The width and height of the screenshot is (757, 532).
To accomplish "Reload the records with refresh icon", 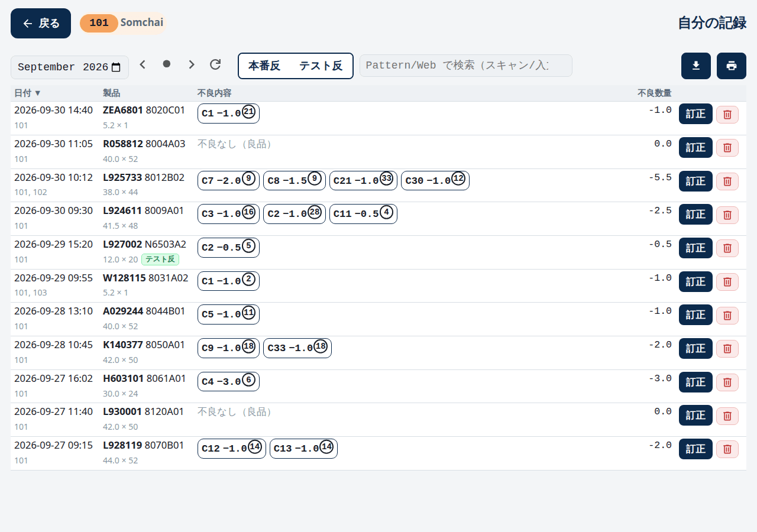I will click(215, 64).
